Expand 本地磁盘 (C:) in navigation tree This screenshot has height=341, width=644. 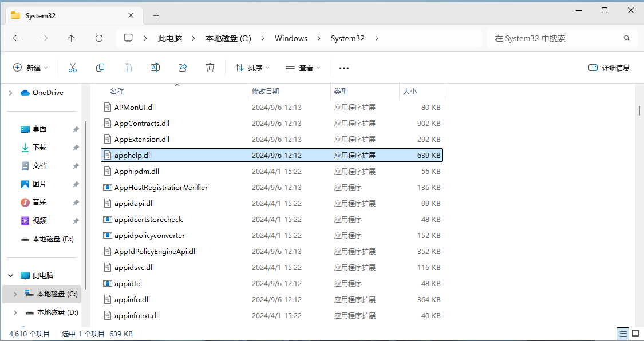15,294
